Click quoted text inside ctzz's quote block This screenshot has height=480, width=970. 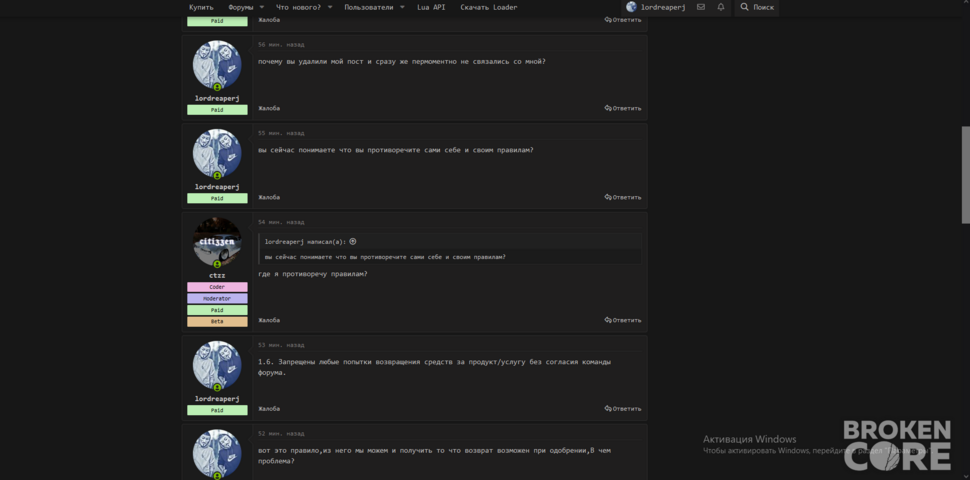click(x=385, y=257)
